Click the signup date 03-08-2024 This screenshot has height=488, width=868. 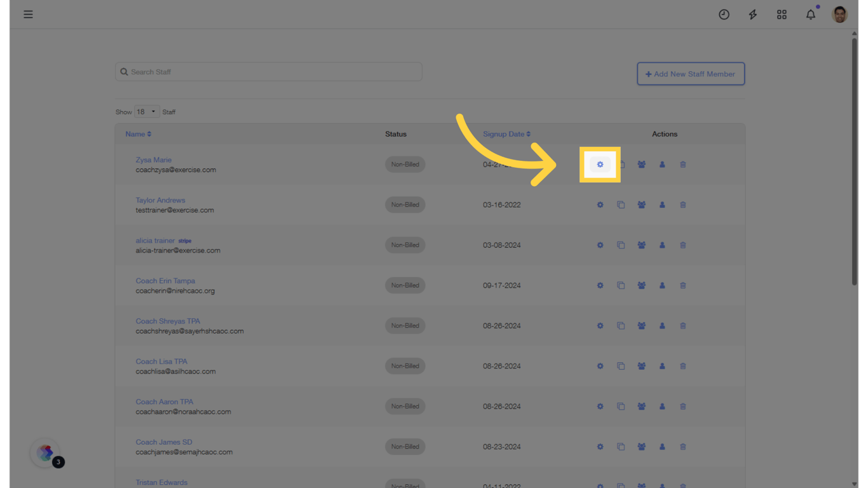click(501, 245)
